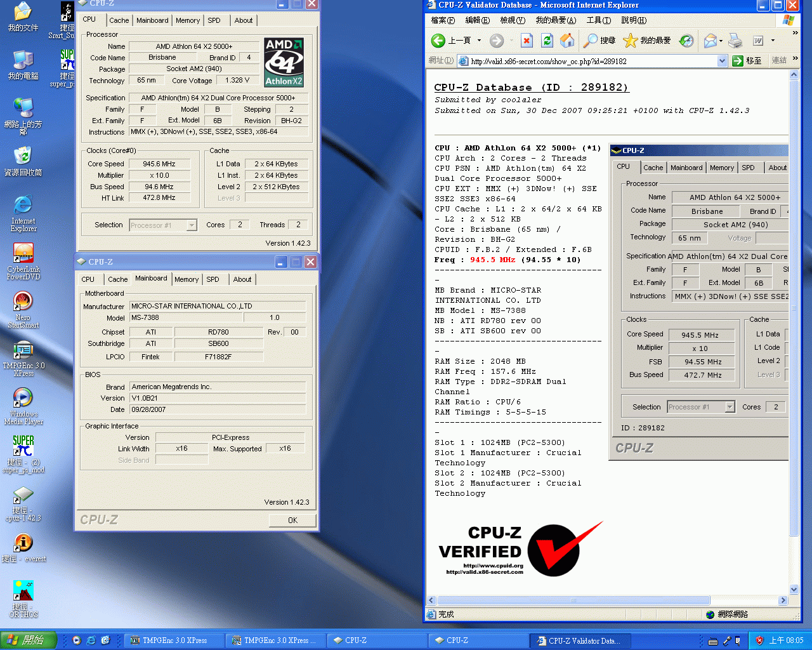This screenshot has width=812, height=650.
Task: Click the IE horizontal scrollbar thumb
Action: [x=573, y=600]
